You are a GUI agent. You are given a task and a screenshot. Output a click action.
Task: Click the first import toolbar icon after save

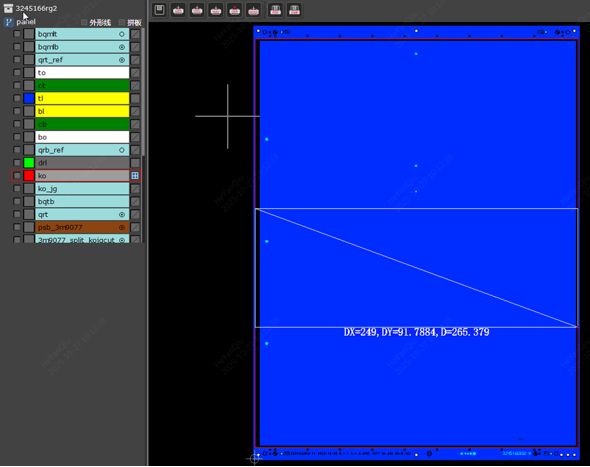coord(178,10)
